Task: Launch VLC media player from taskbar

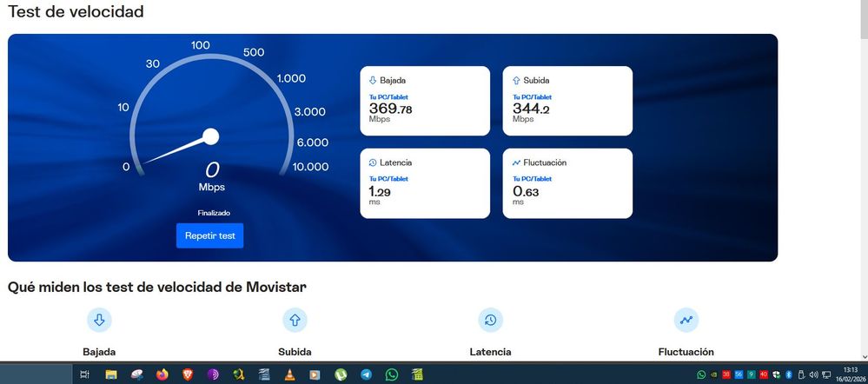Action: point(289,374)
